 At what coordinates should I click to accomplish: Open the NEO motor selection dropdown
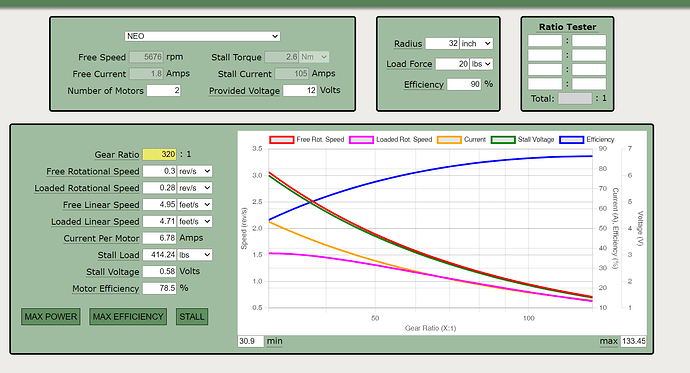pyautogui.click(x=202, y=36)
